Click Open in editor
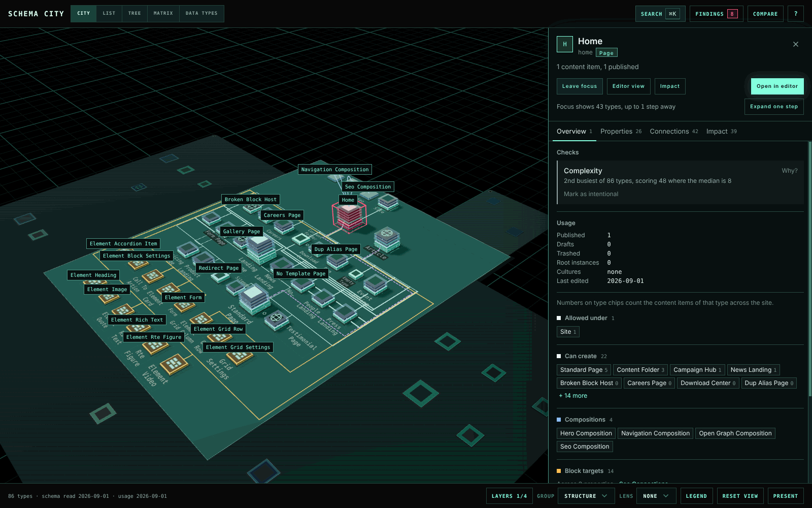 (777, 86)
